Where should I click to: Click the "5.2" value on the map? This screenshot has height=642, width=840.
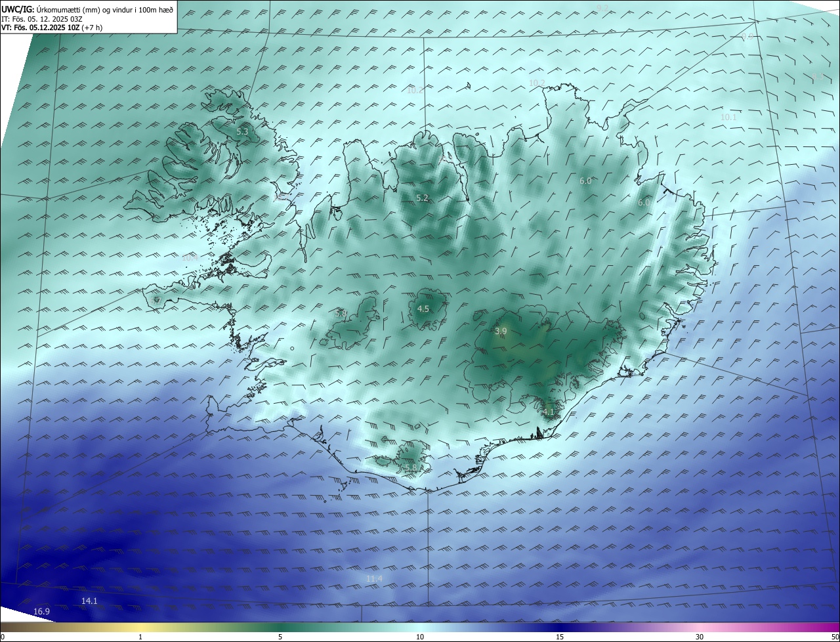422,198
